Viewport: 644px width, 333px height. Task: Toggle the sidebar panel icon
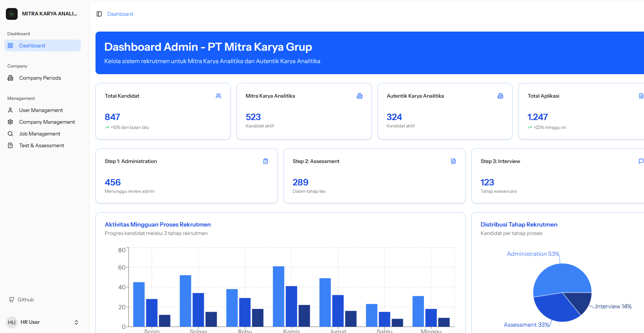99,14
